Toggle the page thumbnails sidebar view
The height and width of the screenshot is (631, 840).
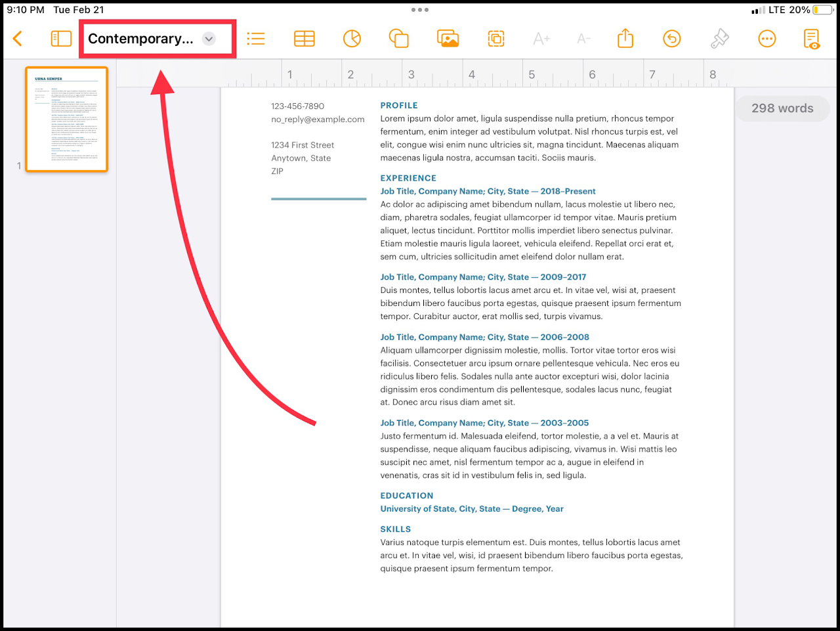(x=61, y=39)
